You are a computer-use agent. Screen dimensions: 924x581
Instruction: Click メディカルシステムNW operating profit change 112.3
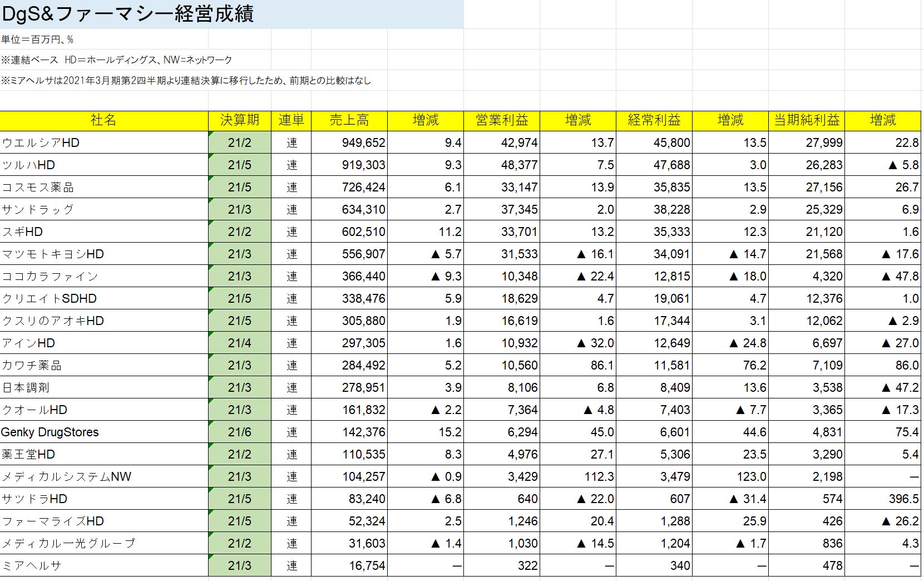tap(578, 477)
